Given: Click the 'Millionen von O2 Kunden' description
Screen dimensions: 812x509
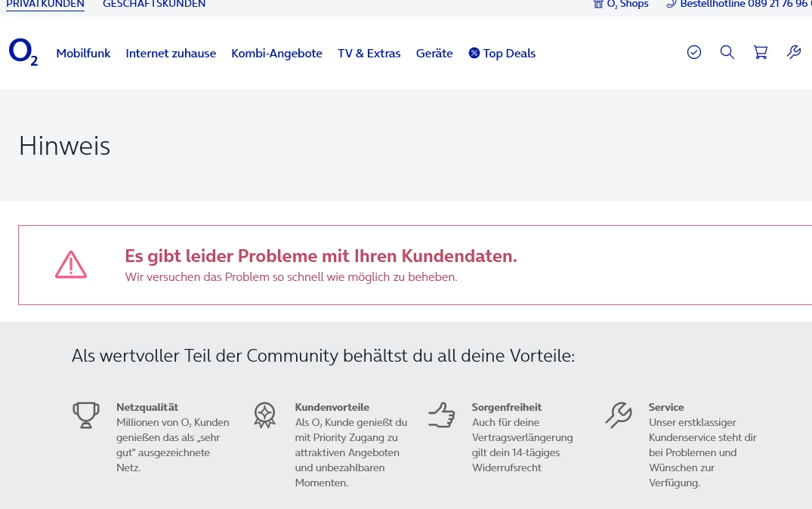Looking at the screenshot, I should [x=173, y=445].
